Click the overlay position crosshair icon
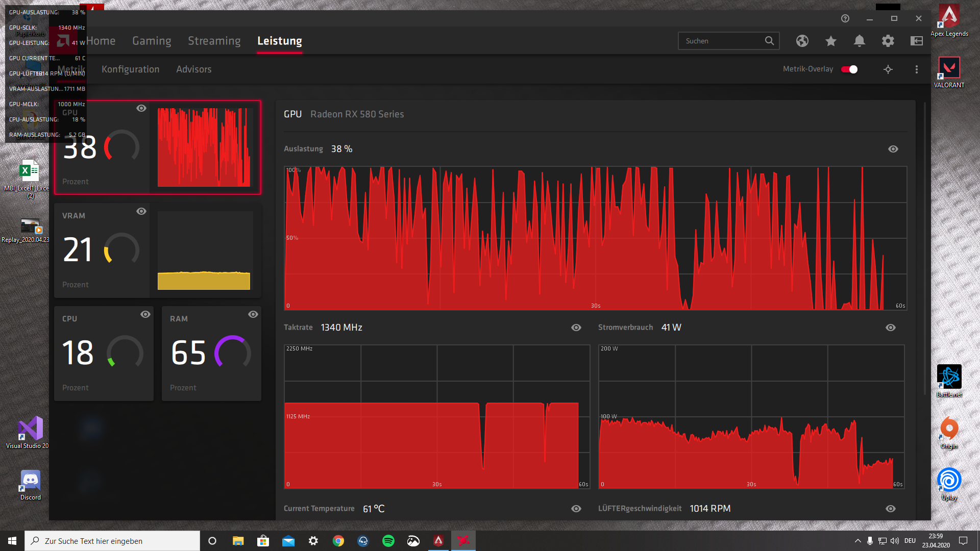The height and width of the screenshot is (551, 980). pos(888,69)
